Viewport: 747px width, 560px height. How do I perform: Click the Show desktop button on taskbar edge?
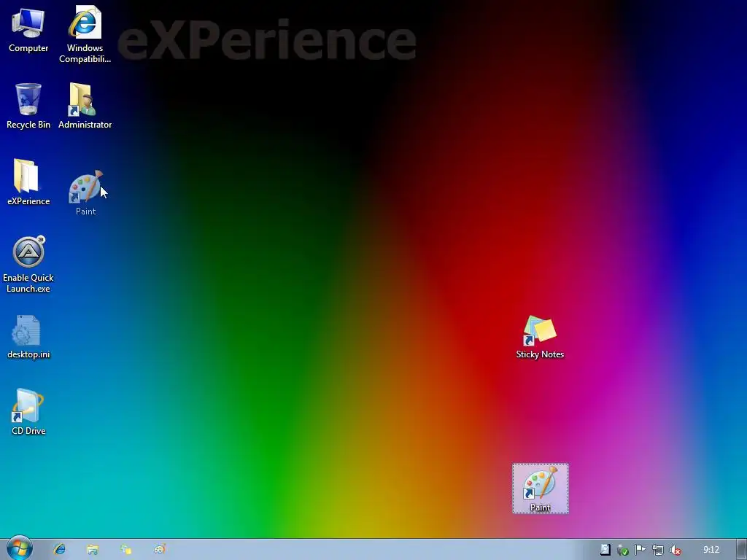[x=741, y=550]
